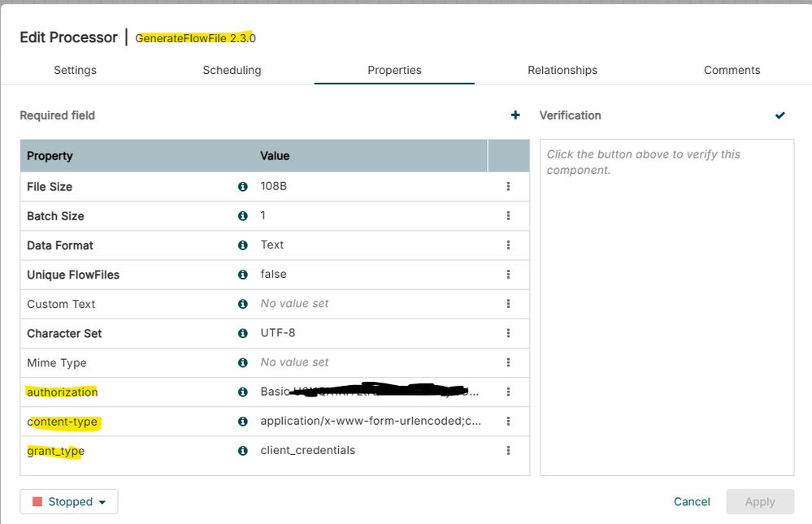812x524 pixels.
Task: Select the File Size property name
Action: 50,187
